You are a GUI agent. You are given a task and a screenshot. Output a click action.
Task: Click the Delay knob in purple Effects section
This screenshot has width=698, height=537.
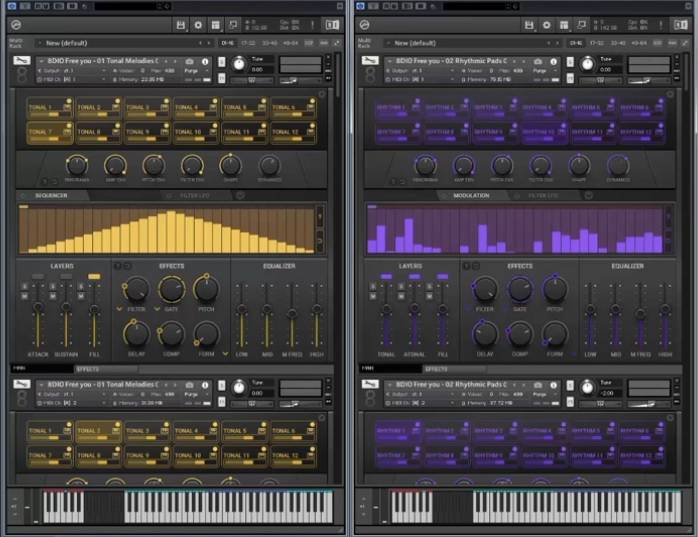pos(485,333)
